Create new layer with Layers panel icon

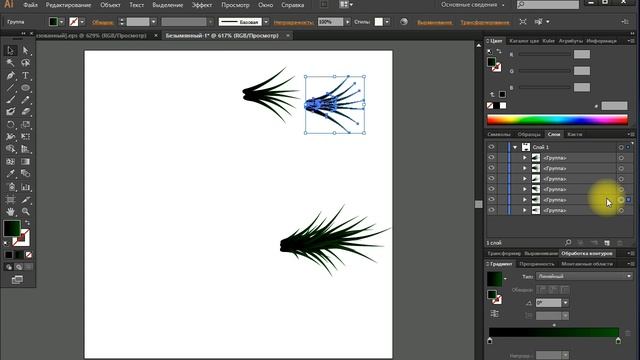pyautogui.click(x=607, y=242)
